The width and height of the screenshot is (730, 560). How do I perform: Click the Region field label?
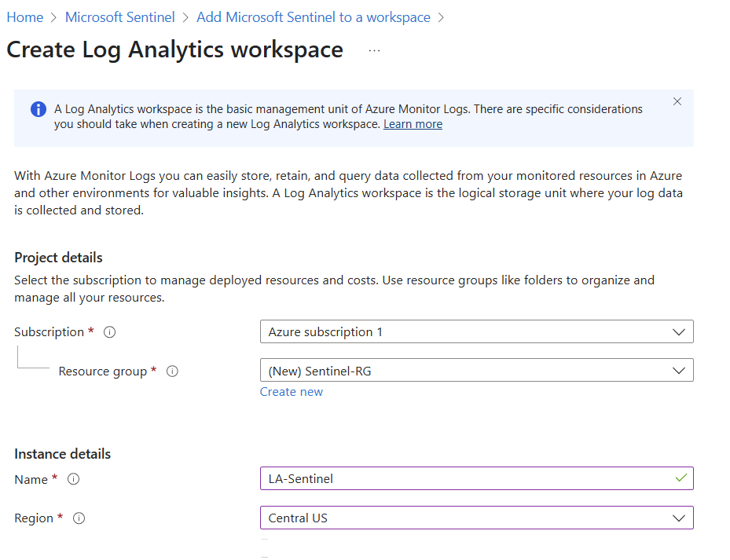pos(34,518)
